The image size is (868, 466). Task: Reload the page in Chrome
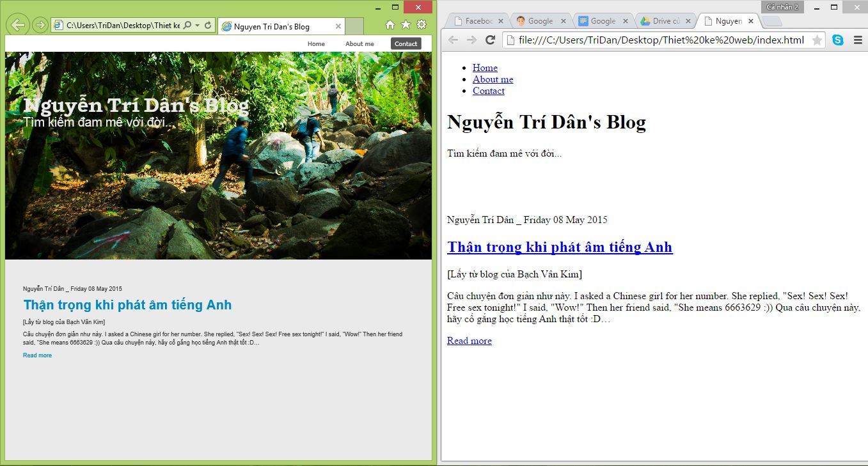491,40
